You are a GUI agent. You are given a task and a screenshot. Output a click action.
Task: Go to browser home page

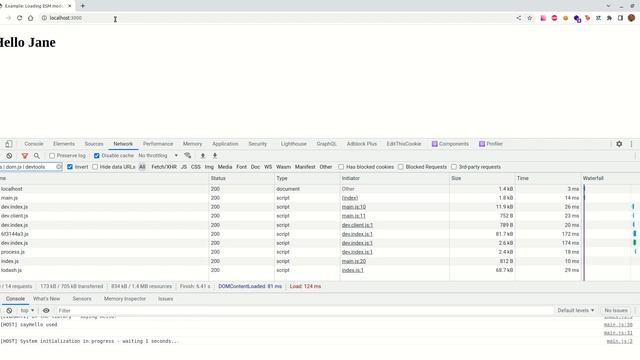(31, 18)
